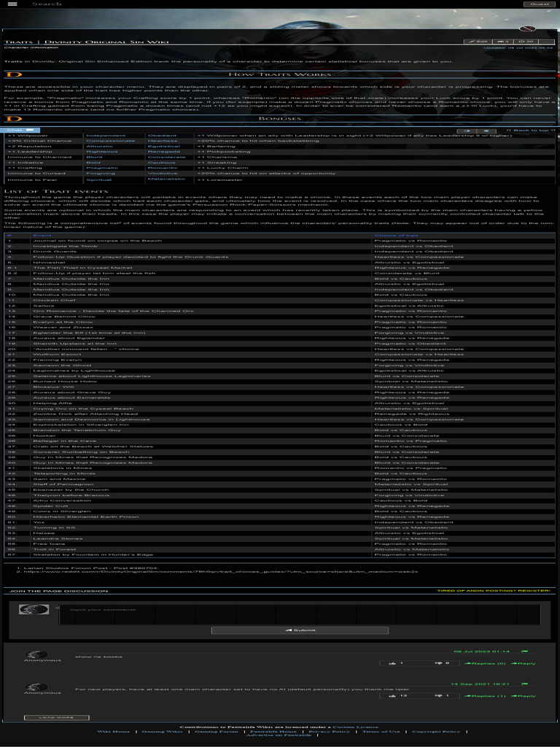Select the Journal on found on corpse row
560x747 pixels.
pyautogui.click(x=279, y=241)
